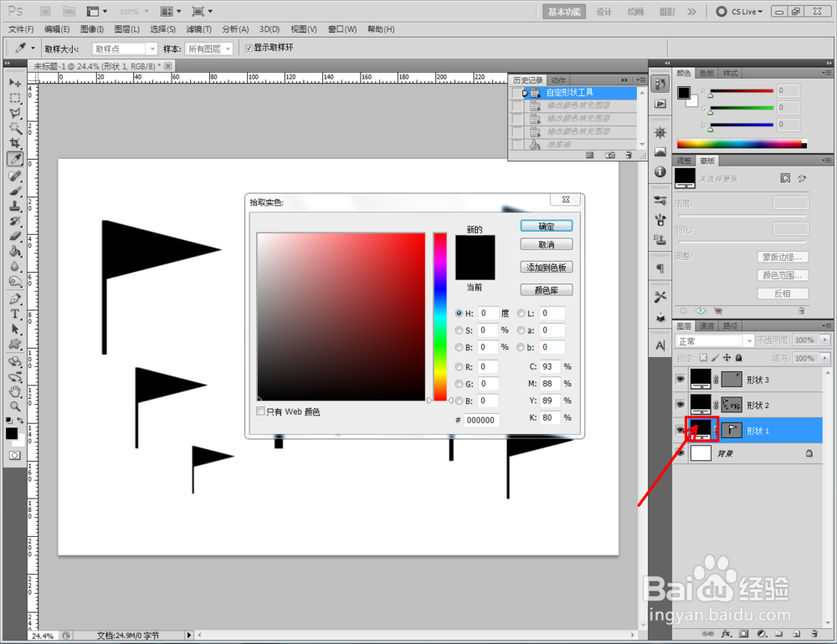837x644 pixels.
Task: Select the 基本功能 workspace button
Action: 564,12
